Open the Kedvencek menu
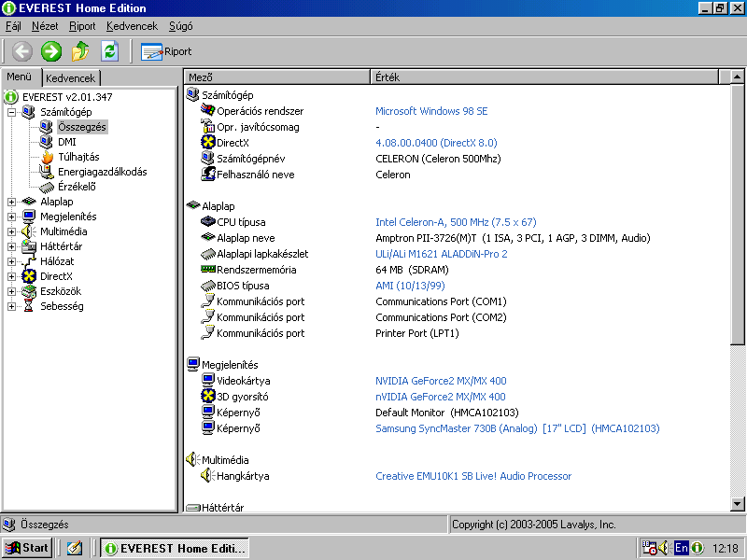This screenshot has width=747, height=560. pos(132,26)
